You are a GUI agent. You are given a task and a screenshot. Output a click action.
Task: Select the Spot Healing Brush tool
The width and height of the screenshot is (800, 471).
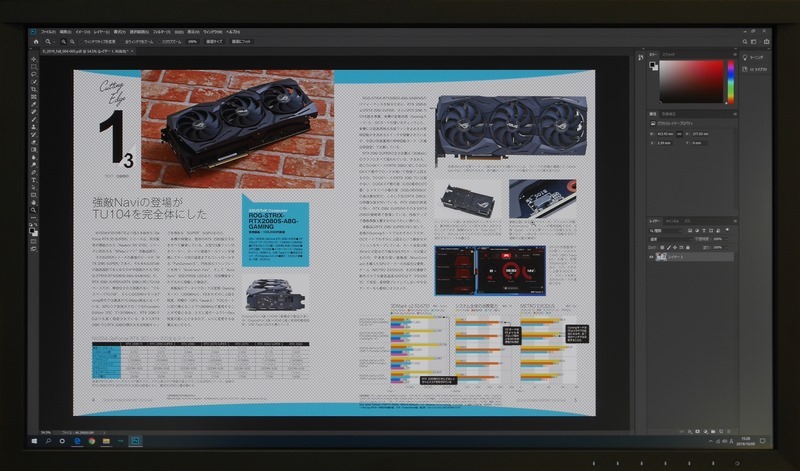[34, 112]
